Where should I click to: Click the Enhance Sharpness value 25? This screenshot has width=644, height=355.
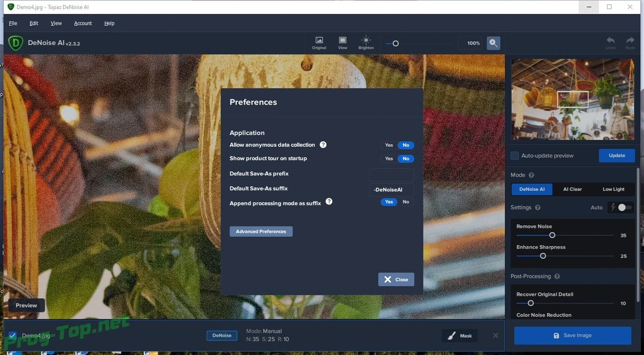623,256
